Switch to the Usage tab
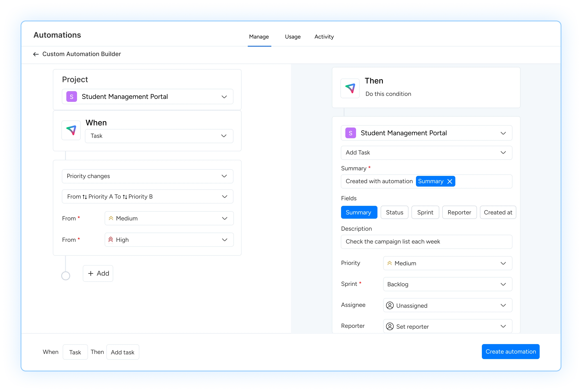Image resolution: width=582 pixels, height=392 pixels. (293, 37)
